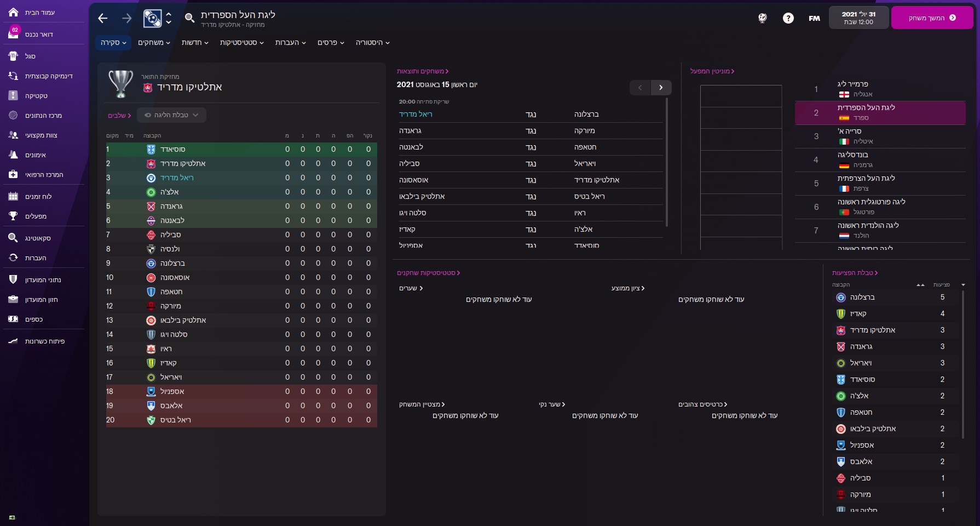
Task: Open the היסטוריה (History) menu
Action: tap(372, 43)
